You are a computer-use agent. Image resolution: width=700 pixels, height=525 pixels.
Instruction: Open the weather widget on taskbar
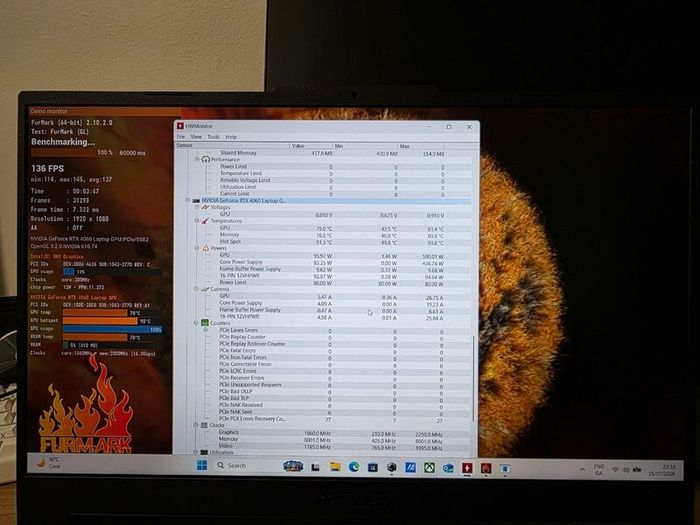click(48, 462)
